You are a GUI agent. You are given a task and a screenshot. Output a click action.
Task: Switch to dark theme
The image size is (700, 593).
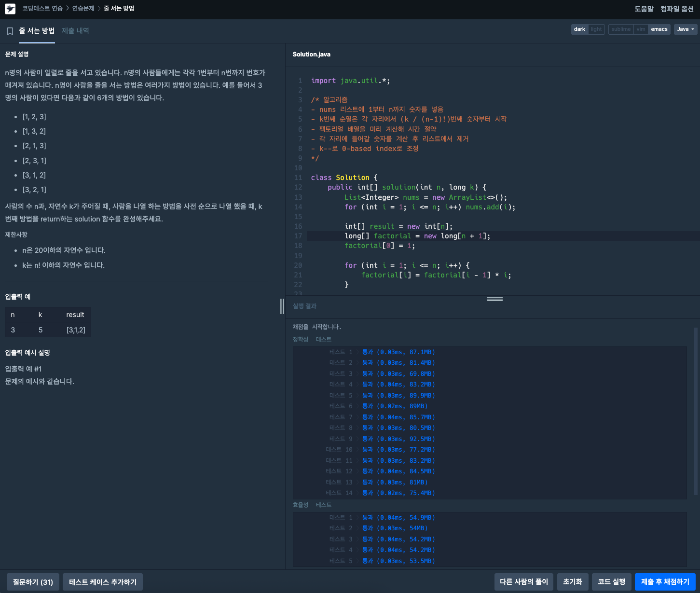point(579,29)
